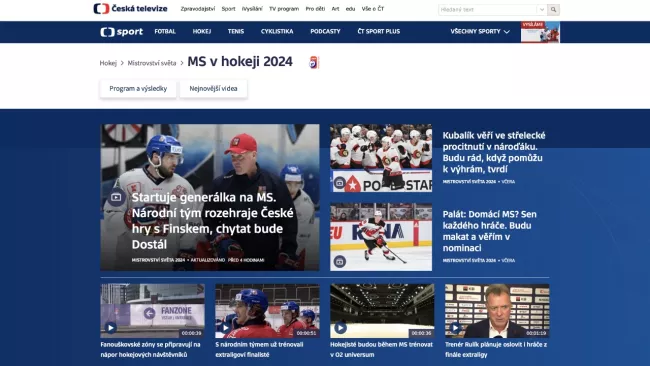
Task: Open S národním týmem už trénovali caption
Action: [259, 349]
